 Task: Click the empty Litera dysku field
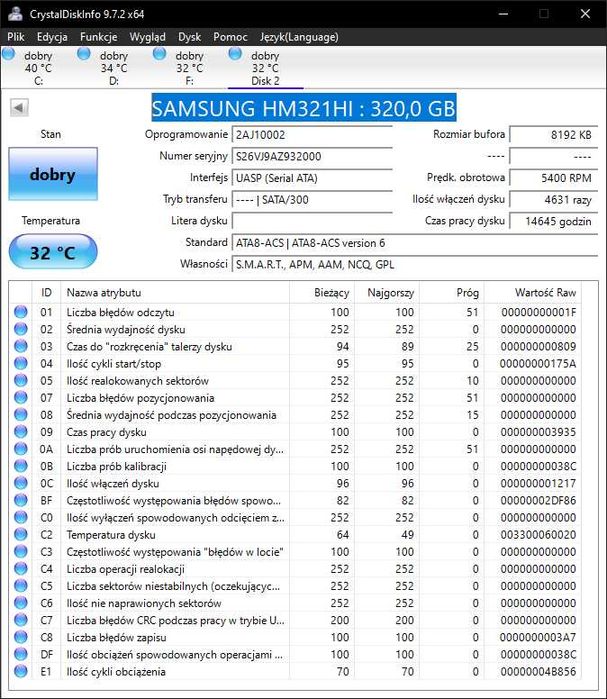click(x=312, y=221)
